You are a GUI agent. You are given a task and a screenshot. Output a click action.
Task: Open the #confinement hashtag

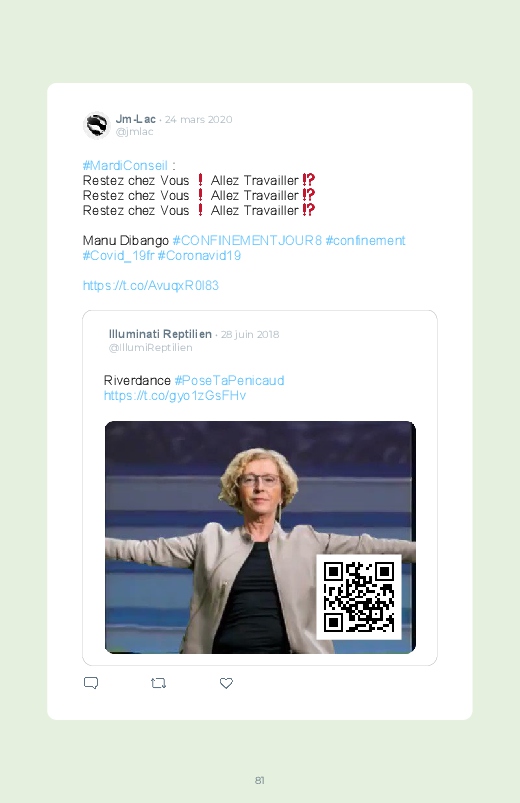click(x=365, y=241)
